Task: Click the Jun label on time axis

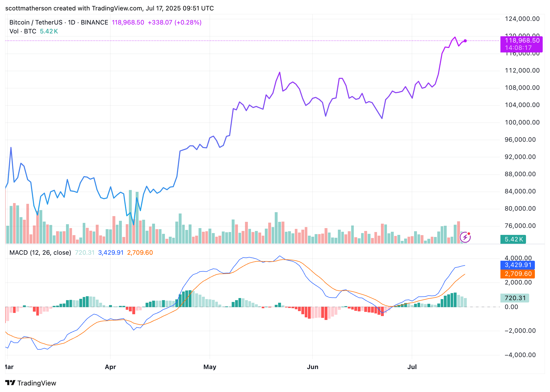Action: tap(313, 367)
